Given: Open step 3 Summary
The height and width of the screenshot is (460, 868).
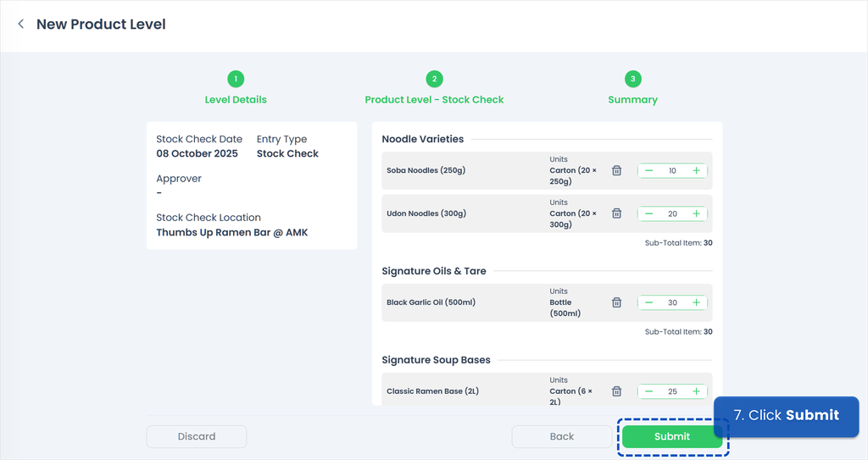Looking at the screenshot, I should click(632, 80).
